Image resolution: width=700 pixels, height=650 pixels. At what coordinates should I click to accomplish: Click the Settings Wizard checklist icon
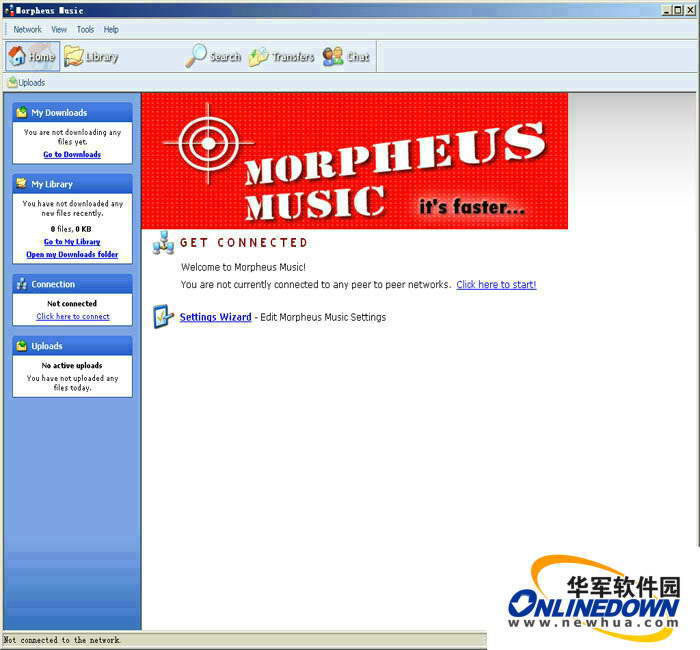coord(163,317)
